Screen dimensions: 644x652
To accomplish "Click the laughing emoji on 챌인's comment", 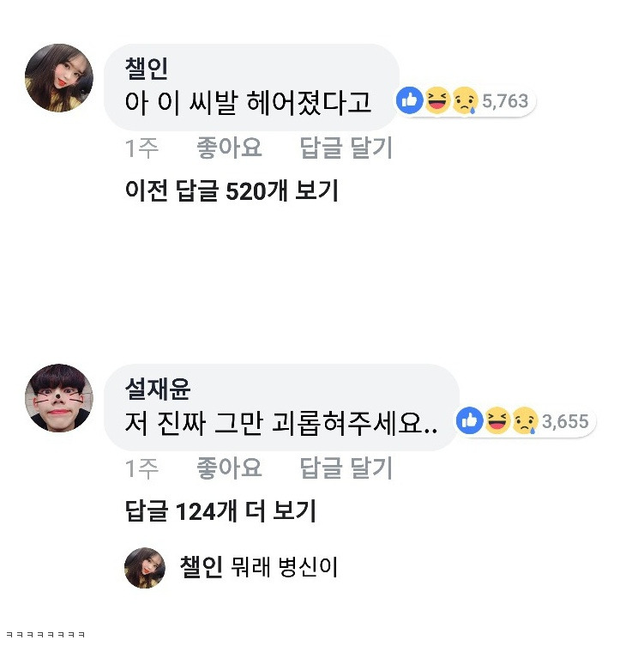I will pos(437,100).
